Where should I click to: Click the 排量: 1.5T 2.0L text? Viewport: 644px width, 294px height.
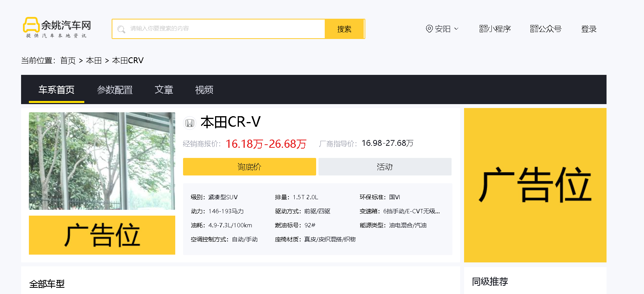coord(297,197)
